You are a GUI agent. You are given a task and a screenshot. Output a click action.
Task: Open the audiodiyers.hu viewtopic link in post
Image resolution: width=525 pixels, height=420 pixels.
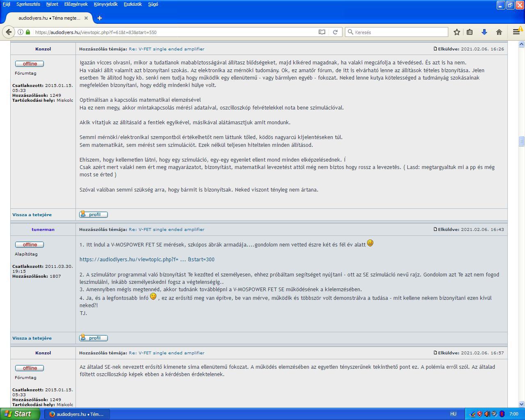pos(147,259)
